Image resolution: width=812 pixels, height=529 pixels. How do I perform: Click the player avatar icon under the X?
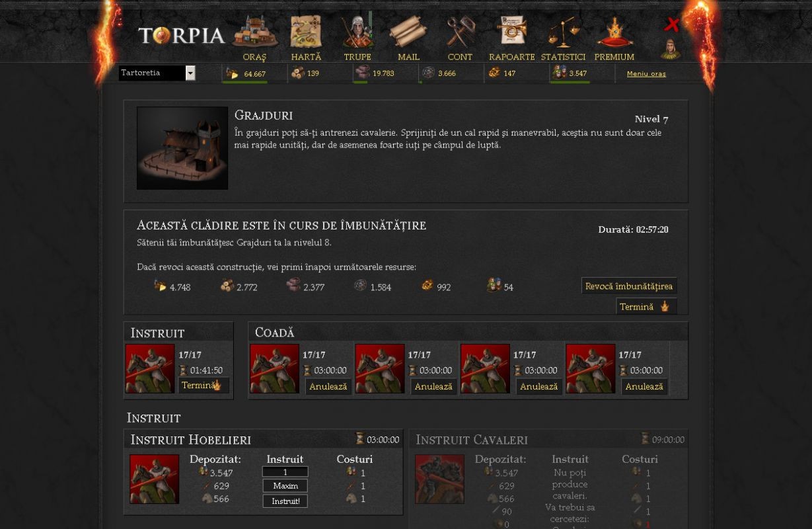(671, 49)
